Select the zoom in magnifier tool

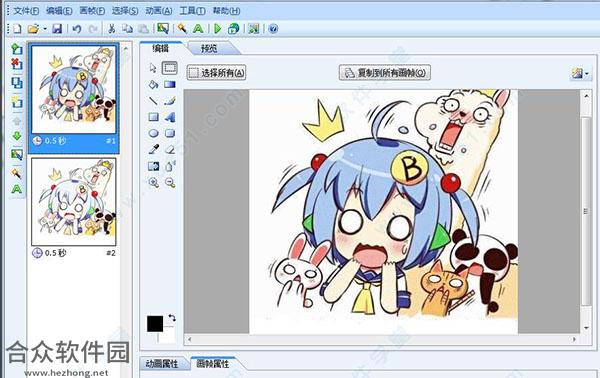(153, 182)
